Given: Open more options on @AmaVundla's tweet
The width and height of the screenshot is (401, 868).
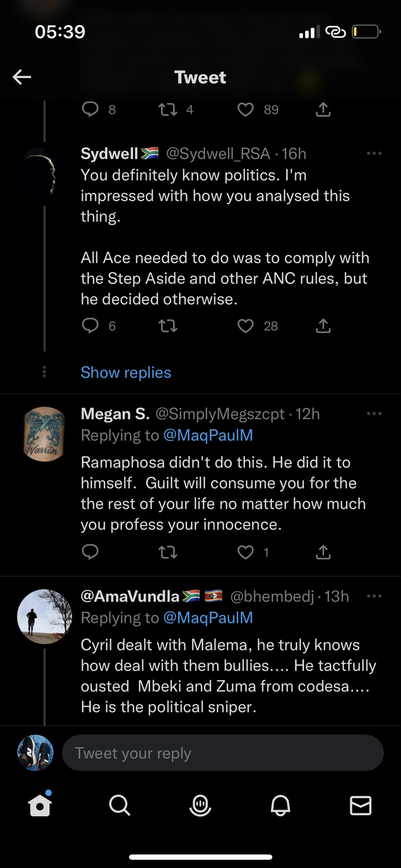Looking at the screenshot, I should [374, 596].
